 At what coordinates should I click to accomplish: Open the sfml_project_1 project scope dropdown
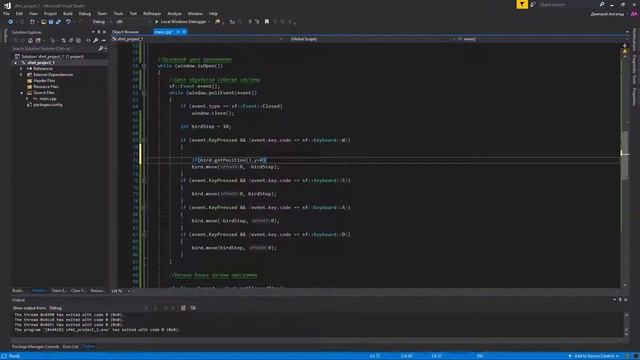(197, 39)
